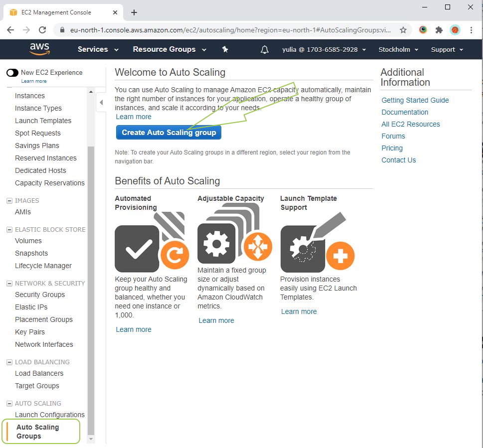Collapse the ELASTIC BLOCK STORE section
This screenshot has width=483, height=448.
(x=9, y=230)
